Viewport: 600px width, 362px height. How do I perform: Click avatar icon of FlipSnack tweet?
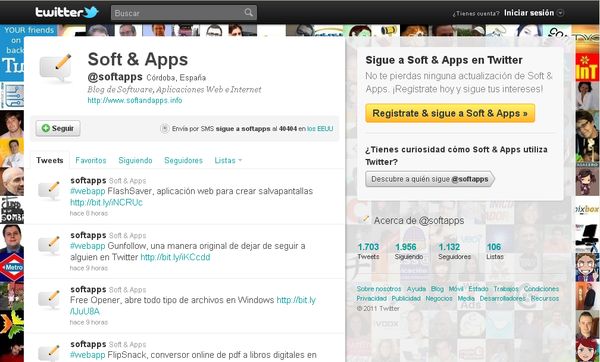point(49,353)
